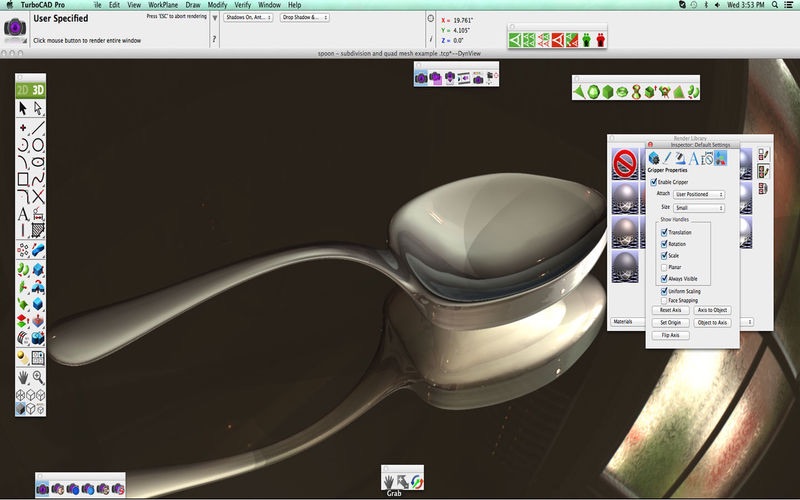Select the Circle tool

(x=38, y=145)
